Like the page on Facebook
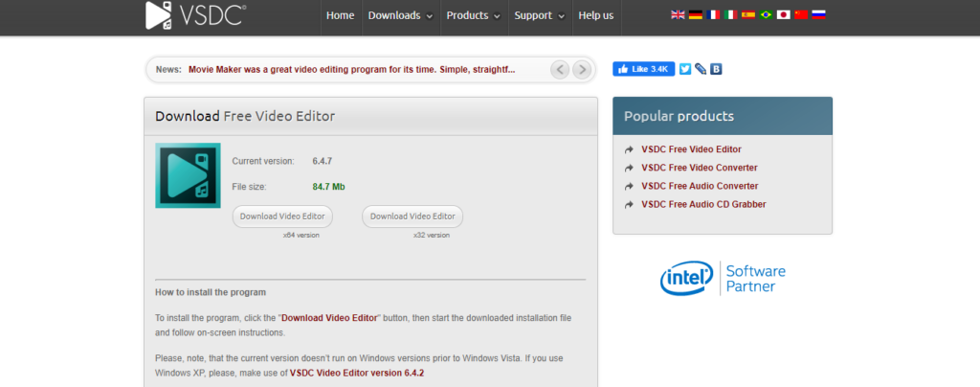980x387 pixels. click(x=644, y=69)
